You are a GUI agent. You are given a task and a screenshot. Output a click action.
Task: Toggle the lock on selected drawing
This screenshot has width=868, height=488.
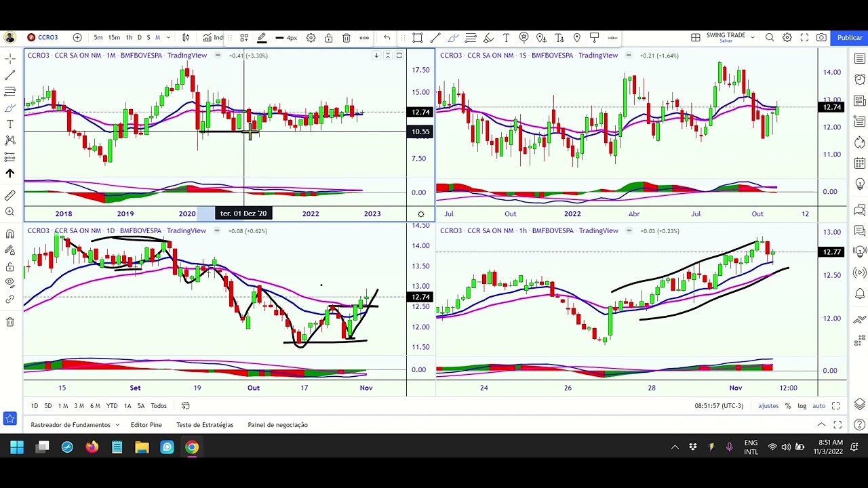328,37
